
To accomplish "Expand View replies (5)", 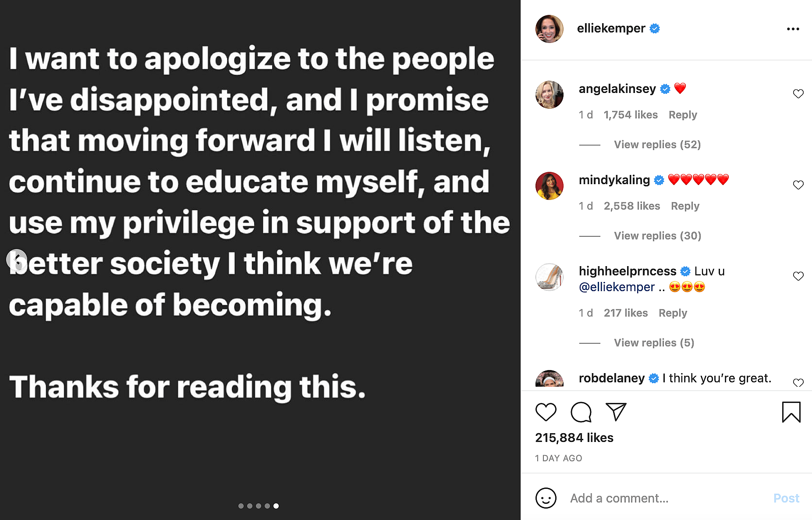I will click(654, 343).
